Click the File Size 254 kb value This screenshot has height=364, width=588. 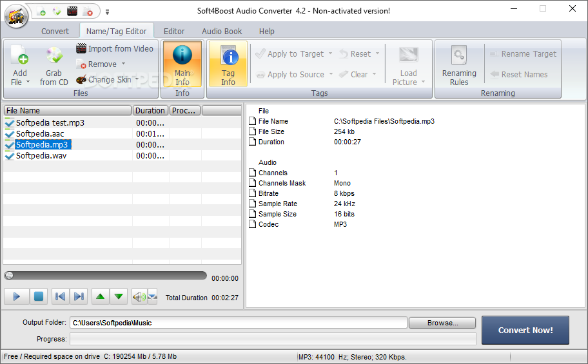pos(344,131)
